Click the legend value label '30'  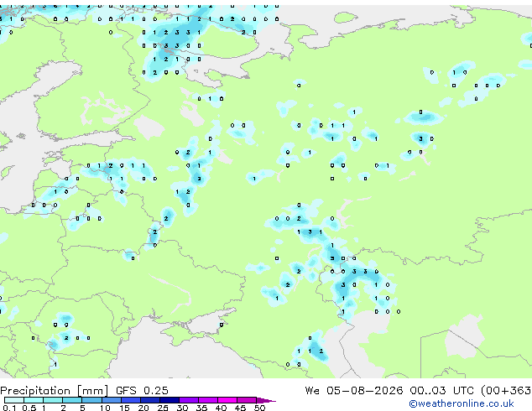tap(182, 408)
